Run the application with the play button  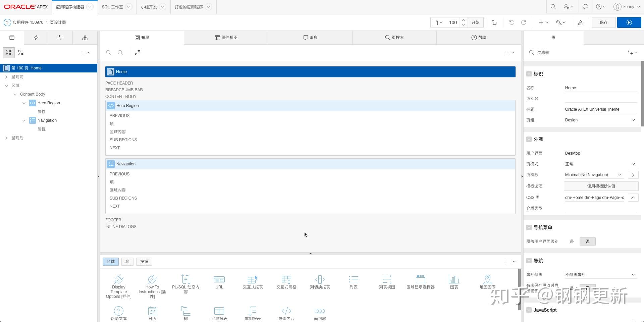pyautogui.click(x=629, y=22)
